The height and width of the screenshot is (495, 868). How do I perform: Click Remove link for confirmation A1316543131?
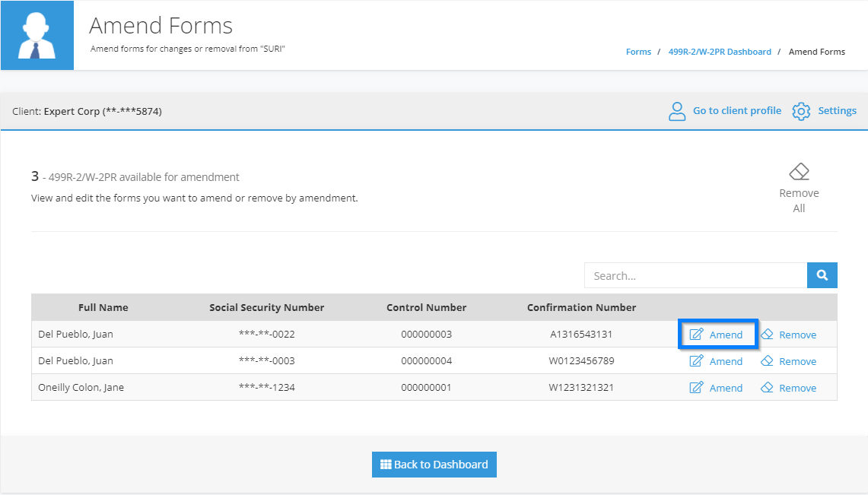798,335
